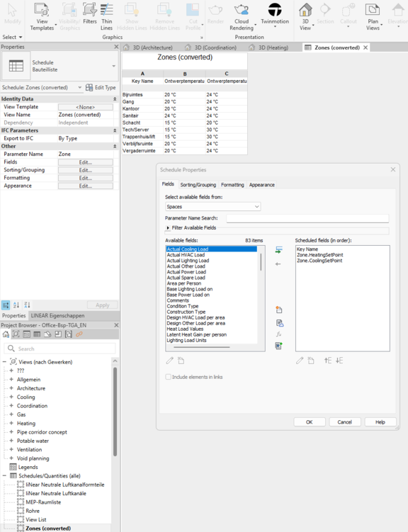Click the Project Browser link icon

(79, 334)
